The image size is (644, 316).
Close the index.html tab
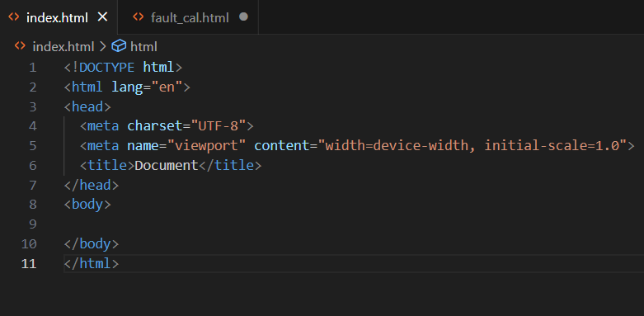pyautogui.click(x=102, y=17)
